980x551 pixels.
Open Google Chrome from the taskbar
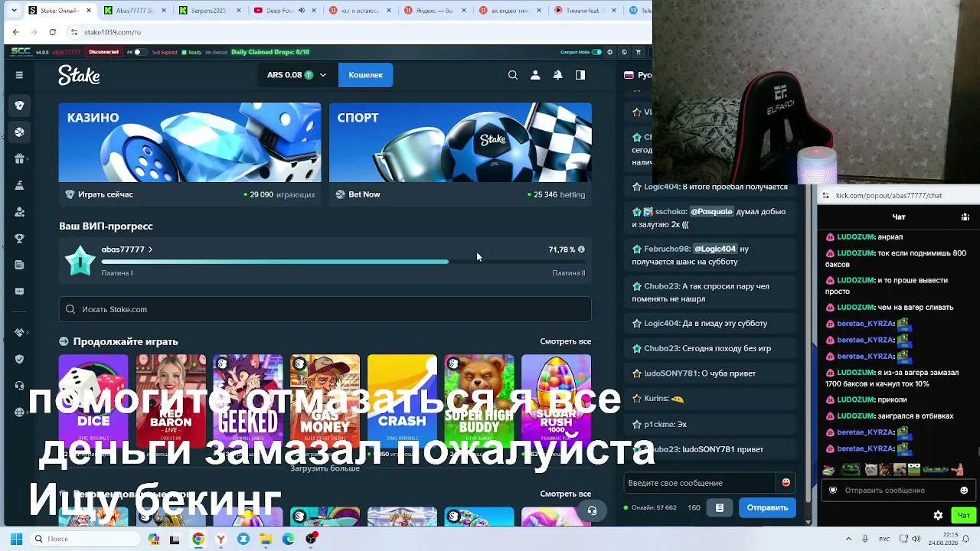198,539
